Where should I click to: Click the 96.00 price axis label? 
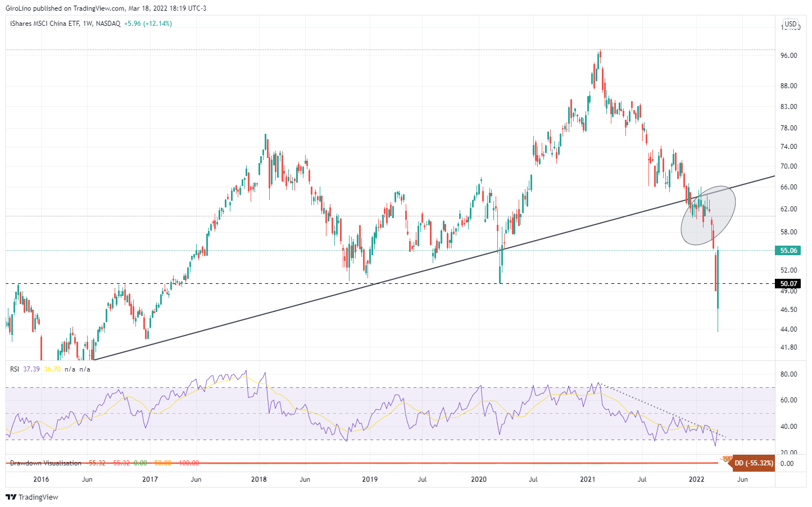pos(789,56)
